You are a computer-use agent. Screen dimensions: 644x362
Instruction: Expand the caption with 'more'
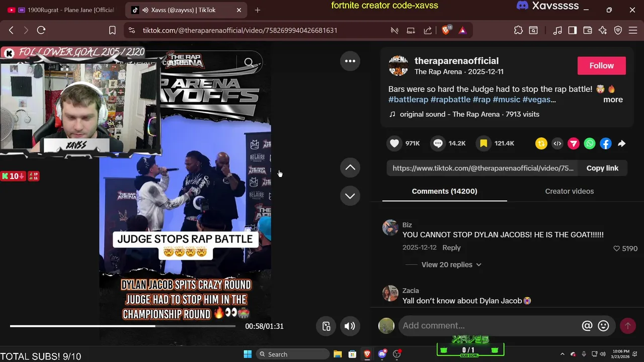pos(613,100)
